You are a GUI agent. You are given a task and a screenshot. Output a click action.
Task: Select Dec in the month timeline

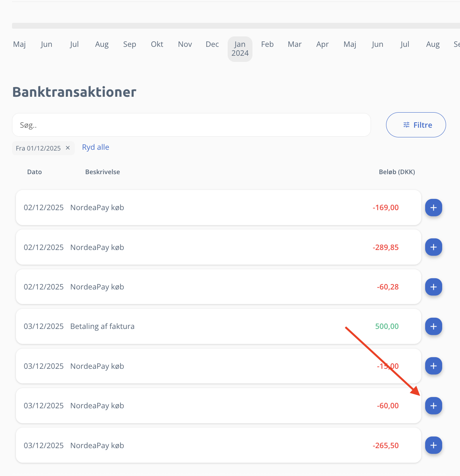(212, 44)
